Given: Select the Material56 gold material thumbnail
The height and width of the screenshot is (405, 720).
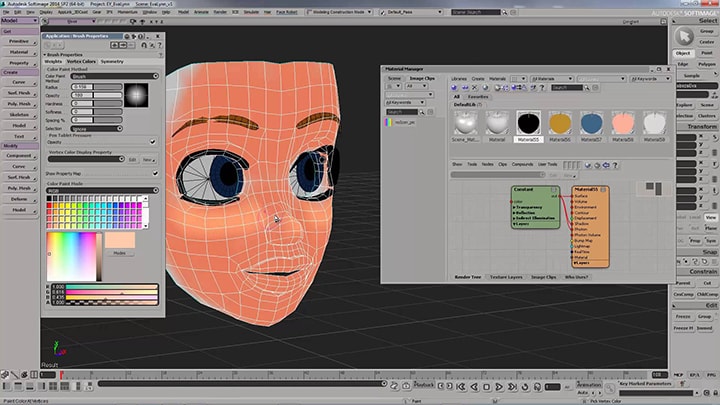Looking at the screenshot, I should (x=560, y=123).
